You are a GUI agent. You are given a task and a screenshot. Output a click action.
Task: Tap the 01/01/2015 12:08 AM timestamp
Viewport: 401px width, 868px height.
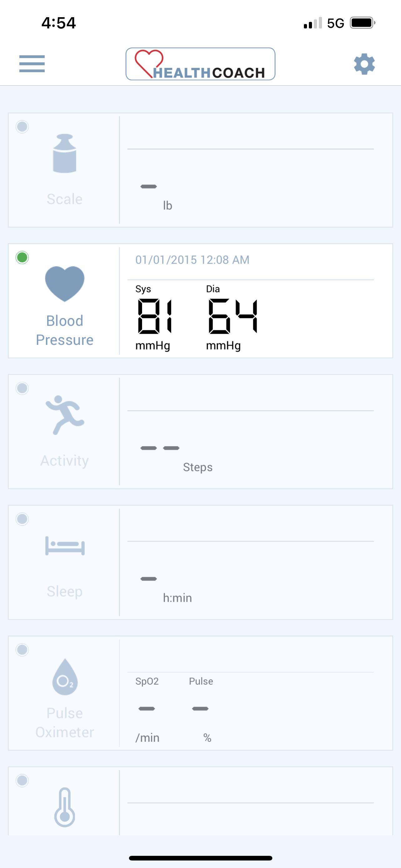pyautogui.click(x=192, y=260)
